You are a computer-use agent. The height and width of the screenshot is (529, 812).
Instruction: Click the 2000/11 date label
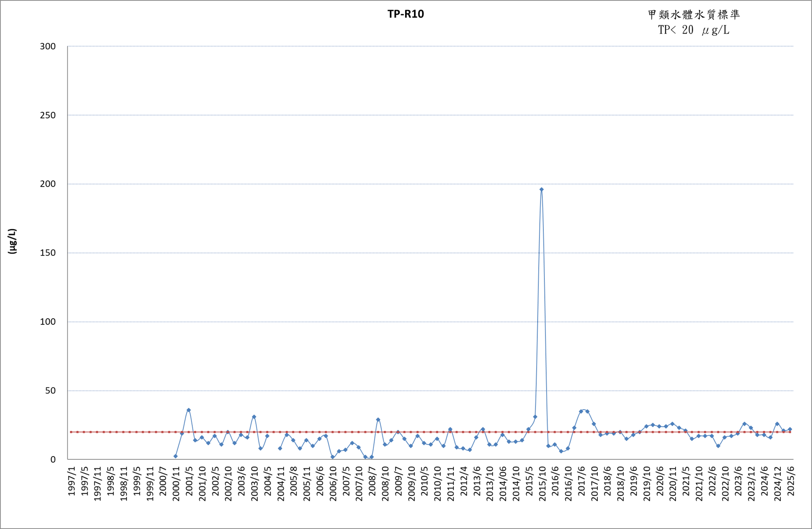[x=176, y=484]
